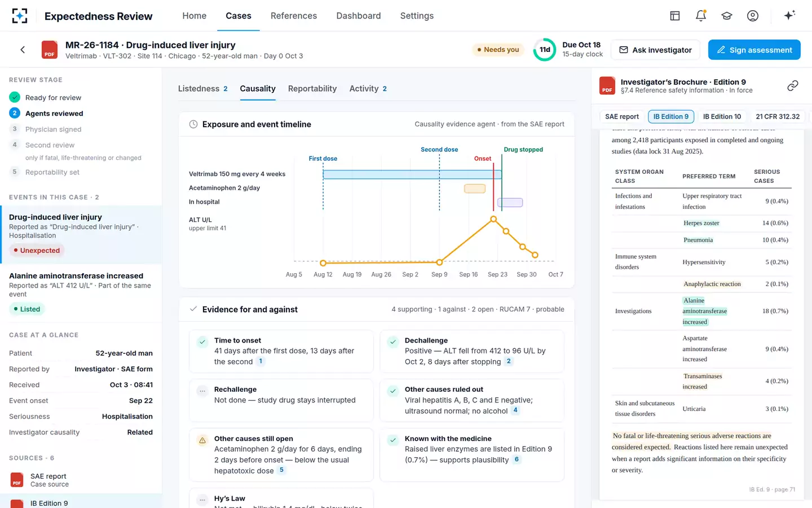The image size is (812, 508).
Task: Open the layout panel icon in header
Action: (675, 16)
